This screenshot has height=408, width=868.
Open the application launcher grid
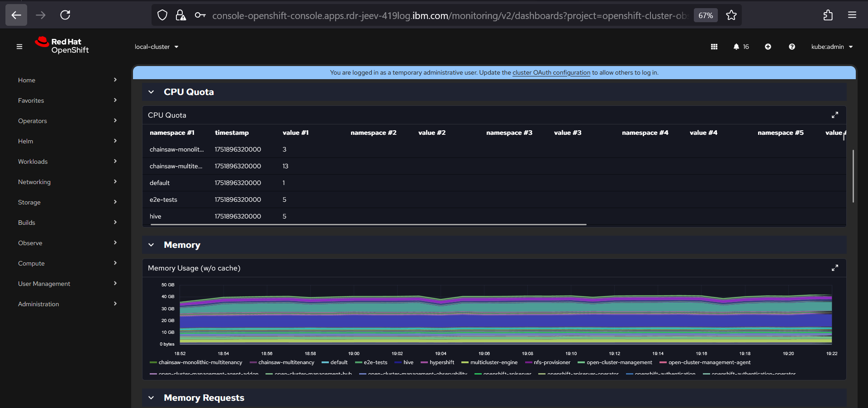[x=714, y=47]
